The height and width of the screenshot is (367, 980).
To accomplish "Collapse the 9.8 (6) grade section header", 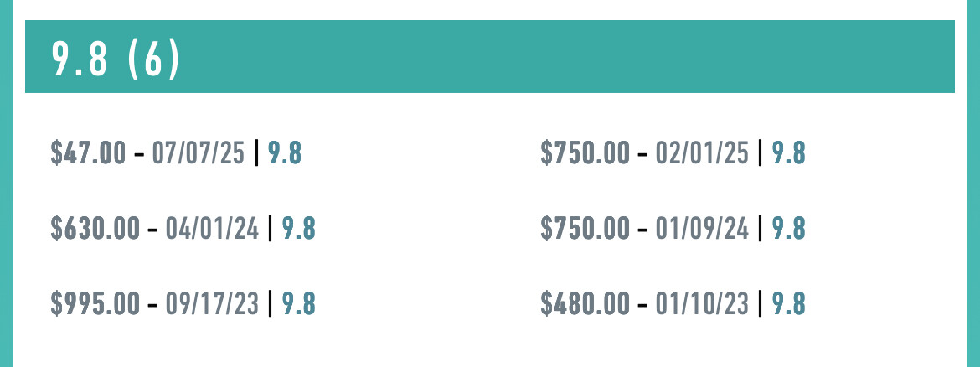I will (x=490, y=56).
